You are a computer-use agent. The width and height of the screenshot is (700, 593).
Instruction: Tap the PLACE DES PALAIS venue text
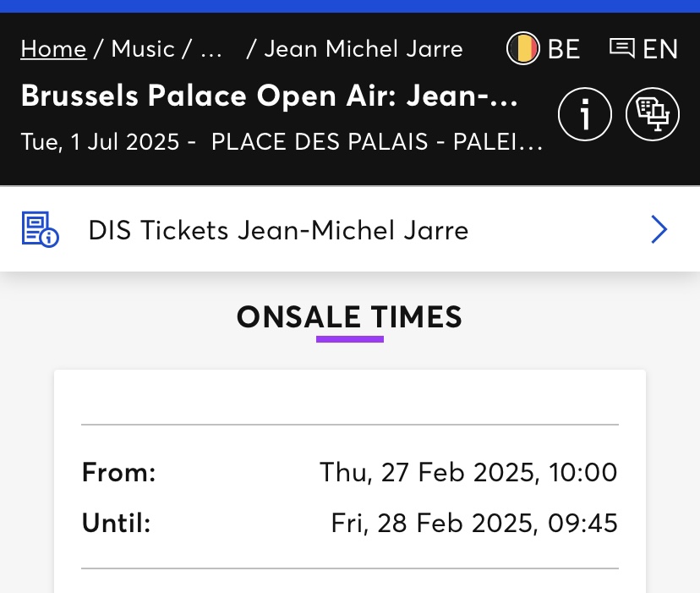pyautogui.click(x=377, y=141)
